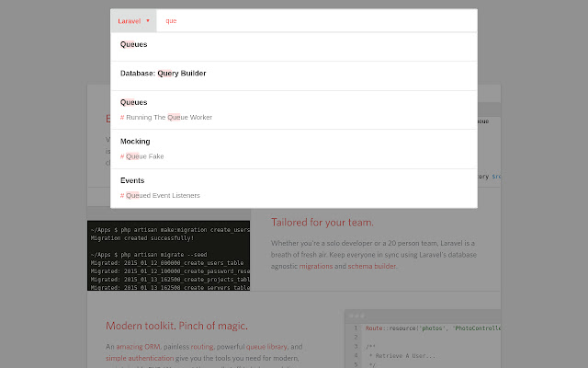The image size is (588, 368).
Task: Click the Route::resource code snippet window
Action: [x=423, y=339]
